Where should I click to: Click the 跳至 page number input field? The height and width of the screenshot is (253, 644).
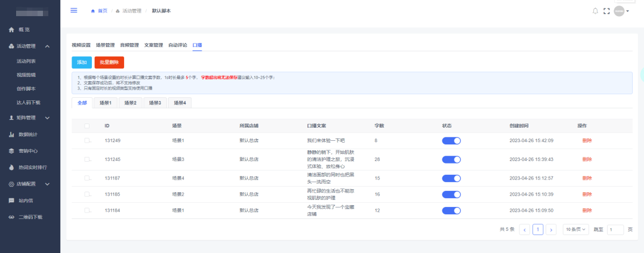(x=615, y=230)
